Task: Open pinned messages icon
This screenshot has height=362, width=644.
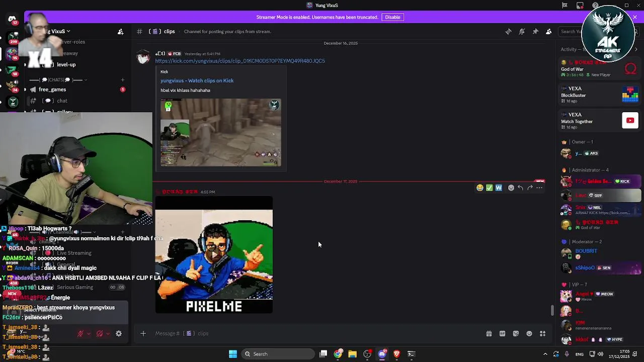Action: click(535, 31)
